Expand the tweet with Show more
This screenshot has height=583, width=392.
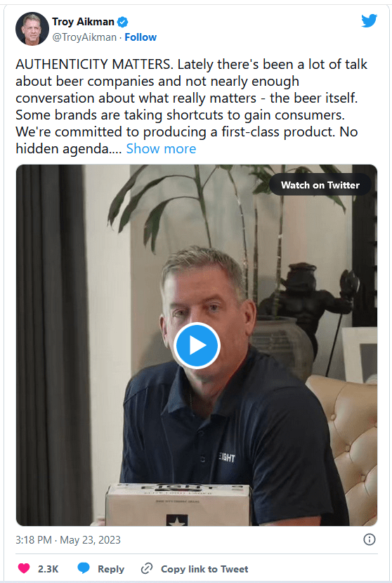pos(161,148)
